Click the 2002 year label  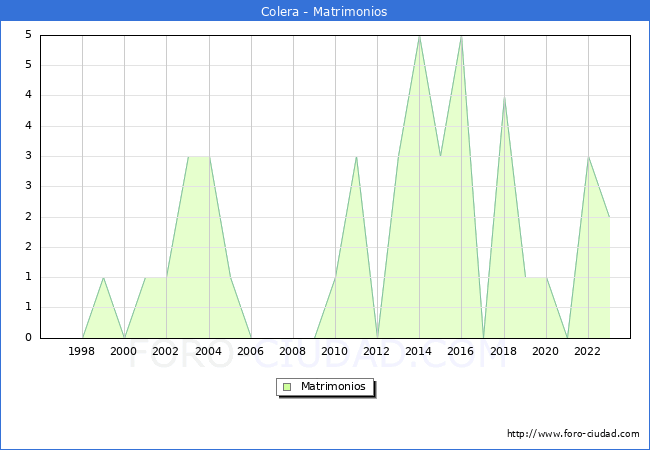tap(166, 351)
